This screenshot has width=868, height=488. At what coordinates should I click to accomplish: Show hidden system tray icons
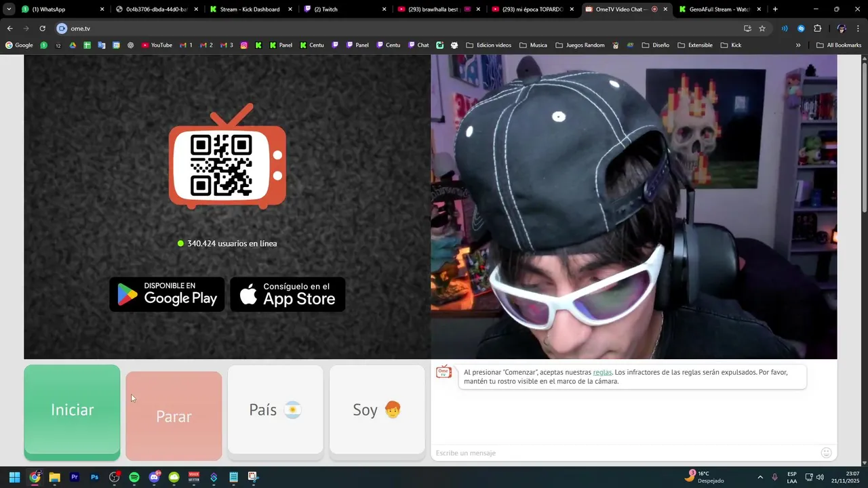[760, 477]
